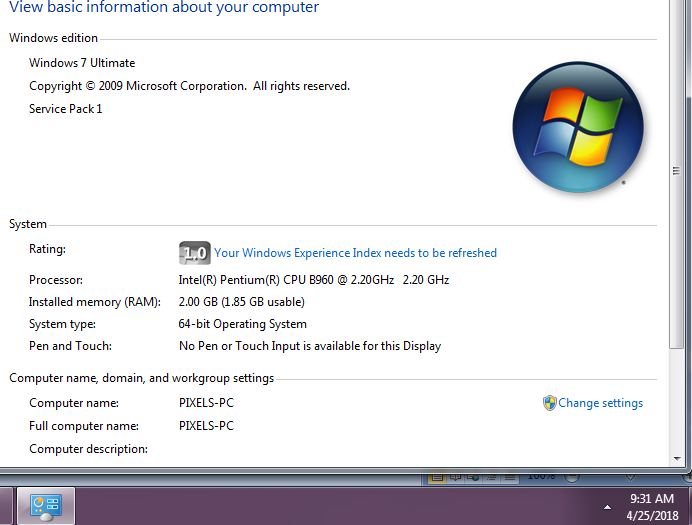Click the Word zoom slider marker
692x525 pixels.
[630, 477]
